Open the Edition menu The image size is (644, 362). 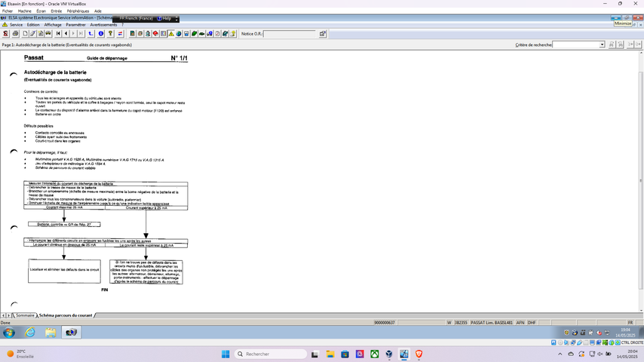33,25
